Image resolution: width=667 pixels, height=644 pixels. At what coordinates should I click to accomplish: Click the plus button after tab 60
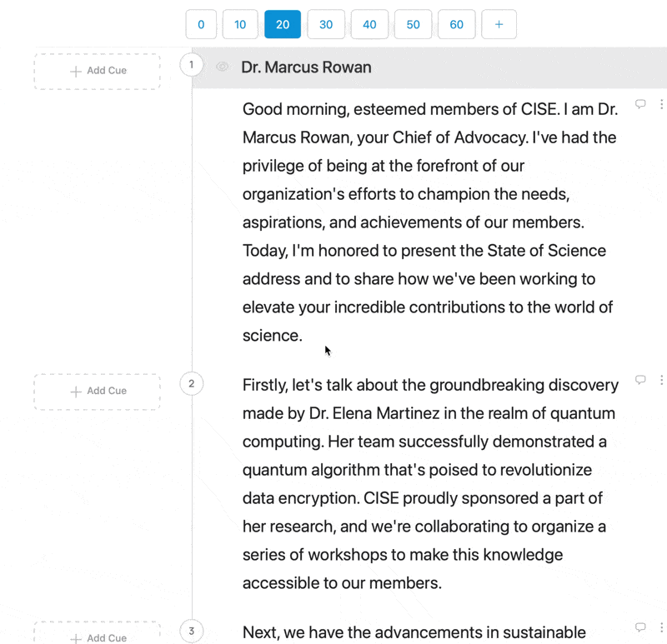499,24
